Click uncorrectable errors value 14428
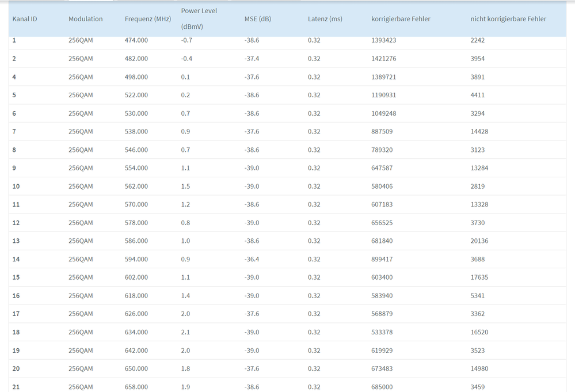 [479, 131]
